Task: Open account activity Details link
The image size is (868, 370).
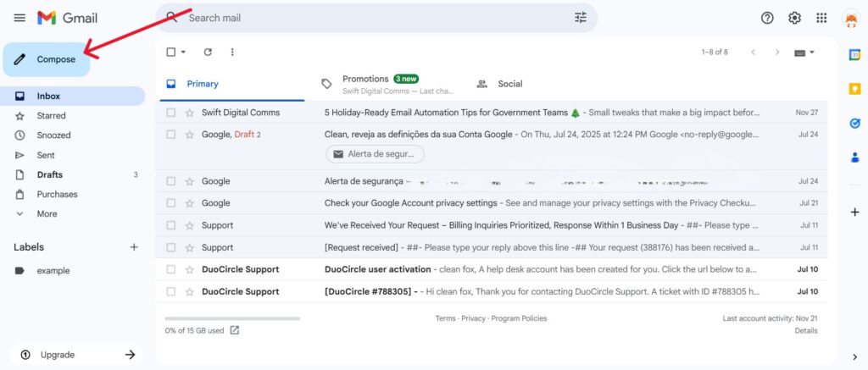Action: [806, 331]
